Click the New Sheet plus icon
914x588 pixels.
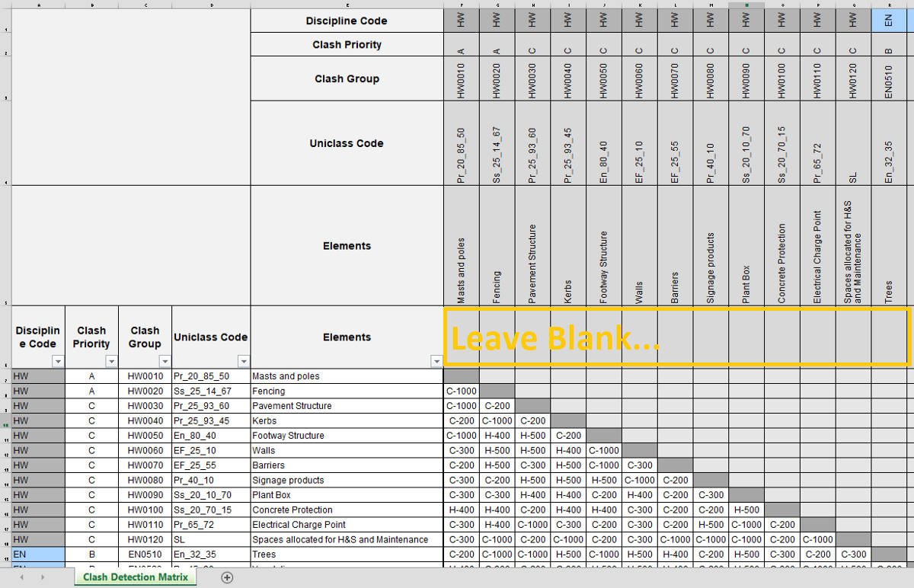click(x=226, y=578)
